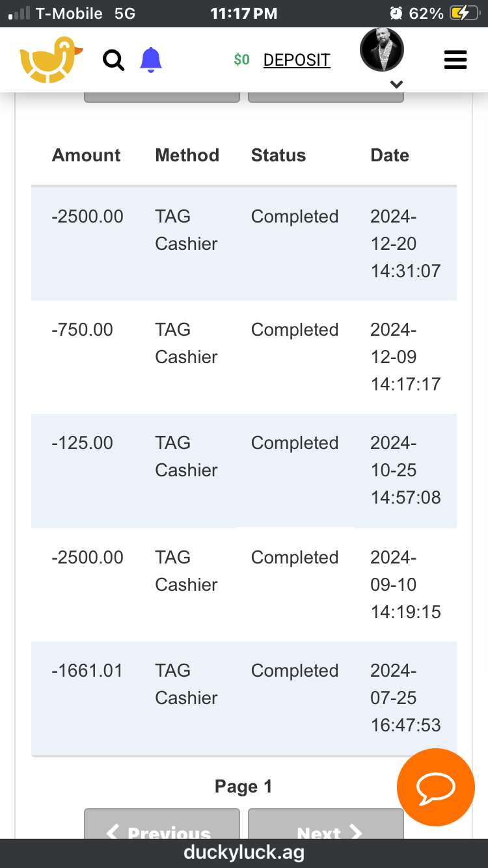
Task: Open the orange live chat bubble
Action: point(435,787)
